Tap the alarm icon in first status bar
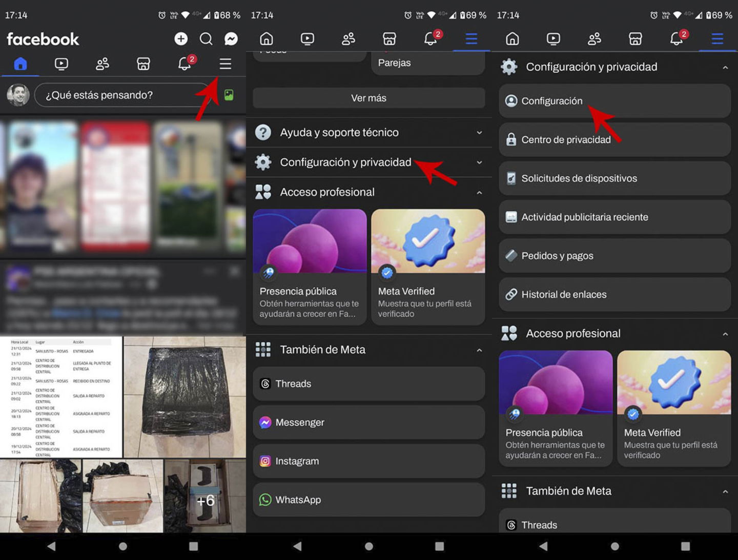Screen dimensions: 738x560 click(162, 15)
